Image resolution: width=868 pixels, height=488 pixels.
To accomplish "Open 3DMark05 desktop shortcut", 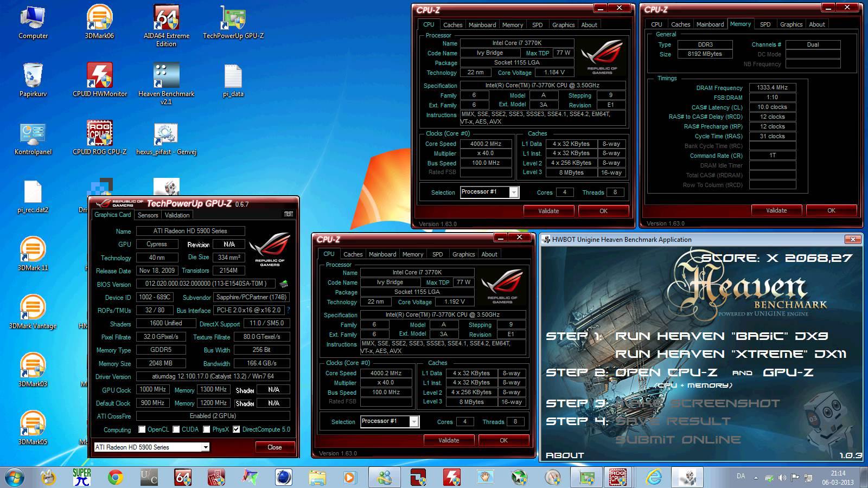I will pyautogui.click(x=33, y=428).
